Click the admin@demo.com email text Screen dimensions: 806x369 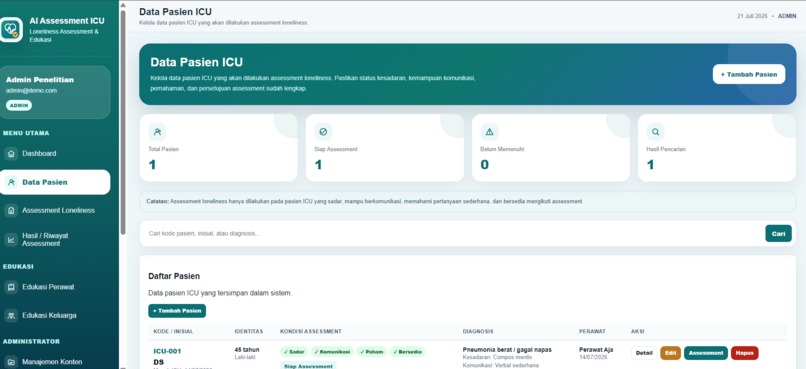pyautogui.click(x=31, y=90)
